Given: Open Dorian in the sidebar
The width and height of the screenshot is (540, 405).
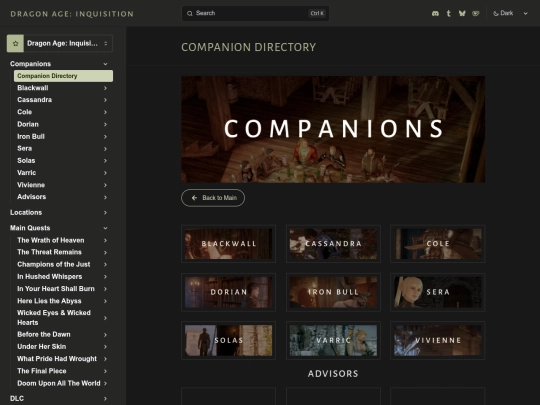Looking at the screenshot, I should point(63,124).
